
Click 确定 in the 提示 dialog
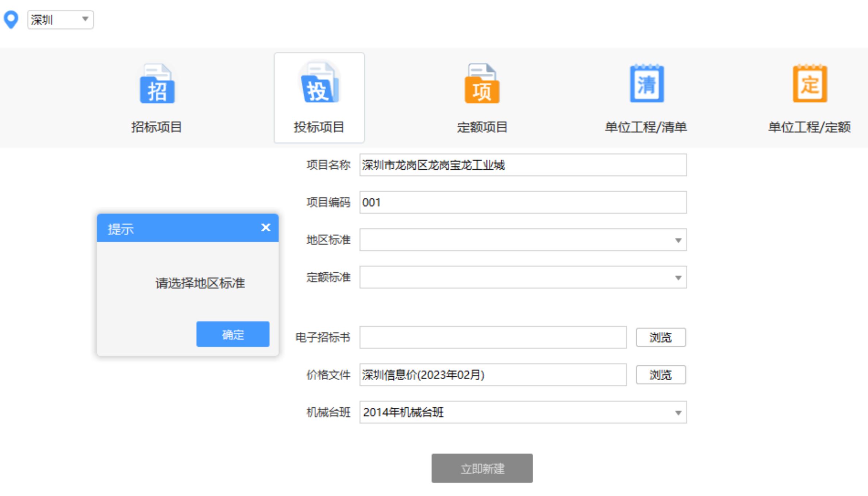[x=233, y=334]
